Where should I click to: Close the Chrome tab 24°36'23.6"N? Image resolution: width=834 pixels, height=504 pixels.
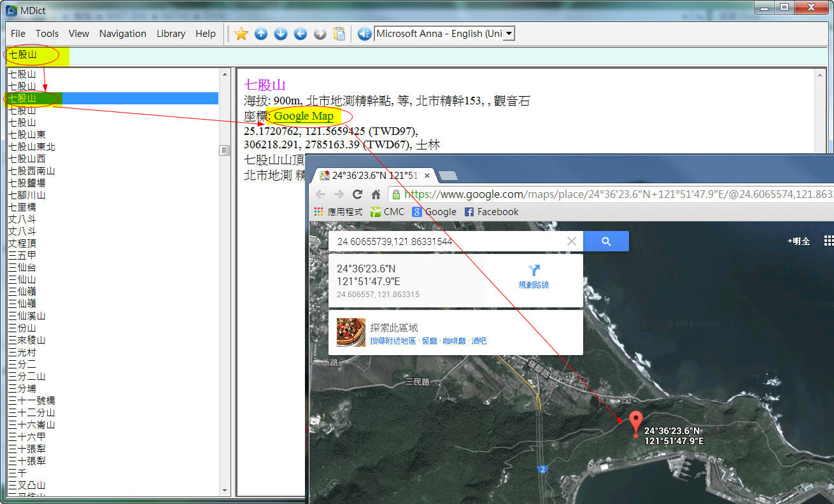(x=427, y=176)
